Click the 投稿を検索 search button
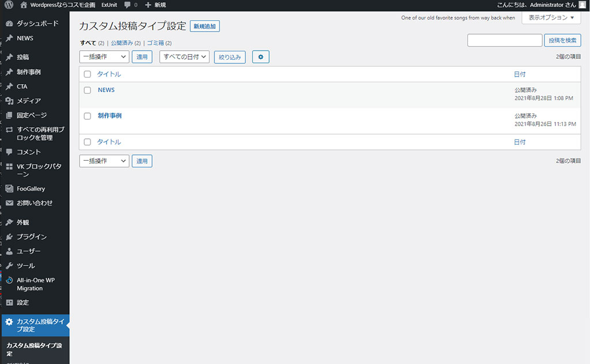The width and height of the screenshot is (590, 364). pos(562,40)
